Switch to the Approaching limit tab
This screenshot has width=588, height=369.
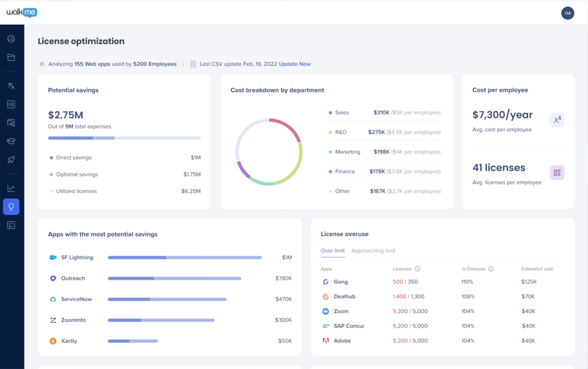coord(373,251)
